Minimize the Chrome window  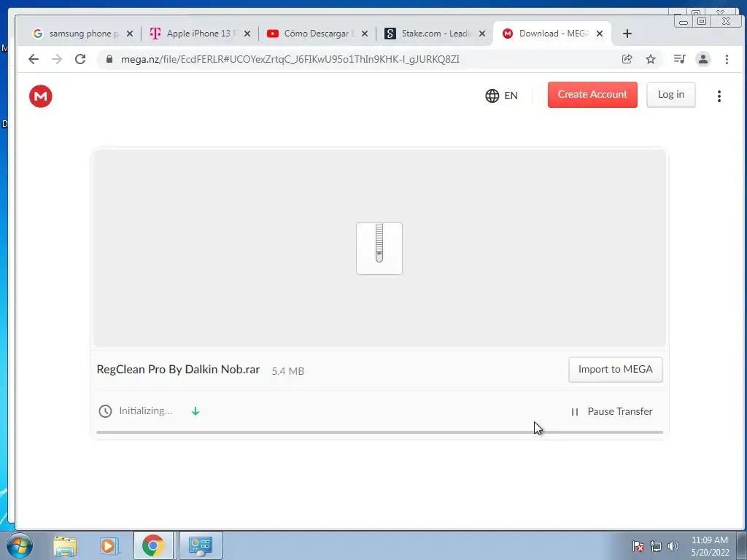pyautogui.click(x=683, y=21)
